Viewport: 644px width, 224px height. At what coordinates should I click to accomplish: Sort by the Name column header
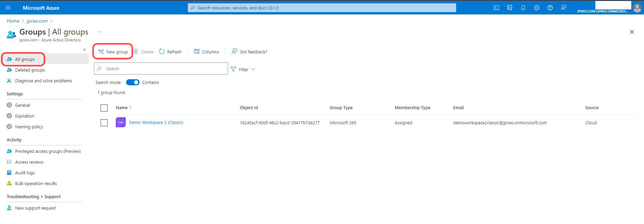[x=122, y=108]
